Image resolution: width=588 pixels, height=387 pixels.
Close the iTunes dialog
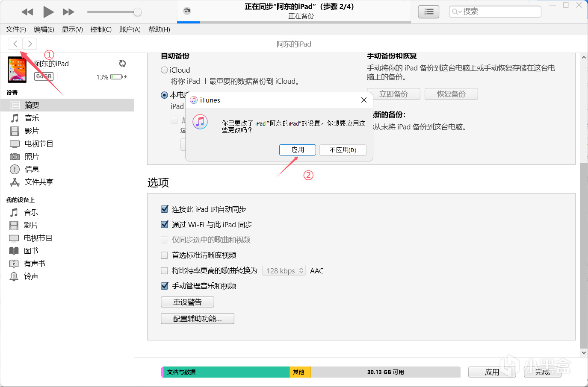[x=364, y=100]
